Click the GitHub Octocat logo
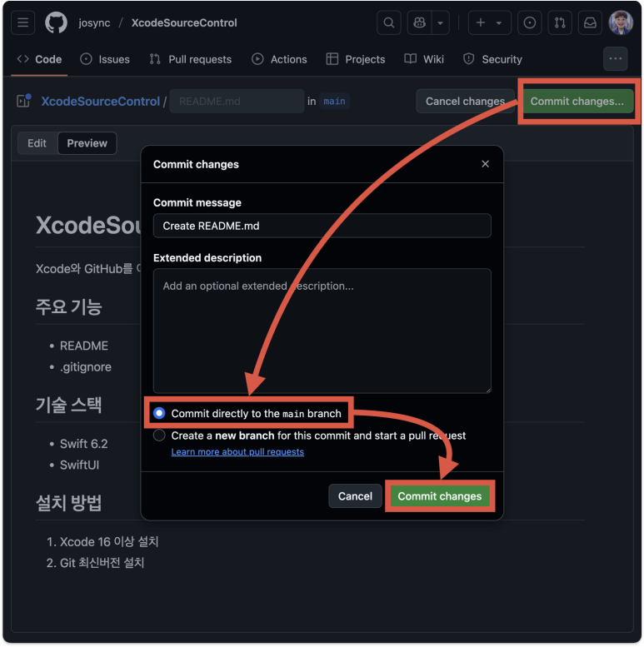The image size is (644, 647). [x=56, y=22]
